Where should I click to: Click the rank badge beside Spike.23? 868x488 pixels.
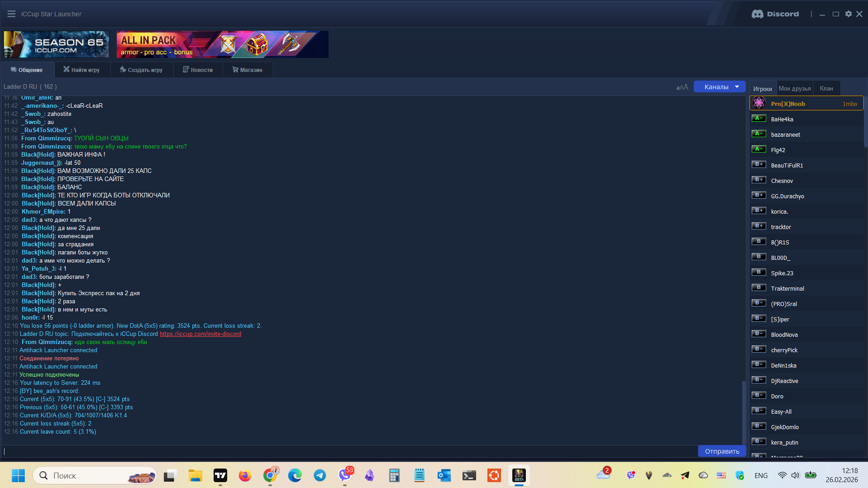click(x=759, y=273)
